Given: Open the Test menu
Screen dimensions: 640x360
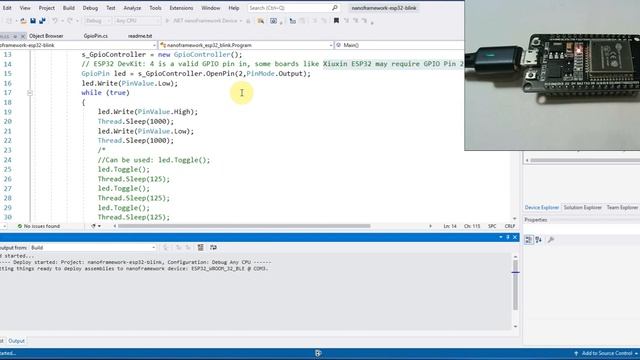Looking at the screenshot, I should coord(111,8).
